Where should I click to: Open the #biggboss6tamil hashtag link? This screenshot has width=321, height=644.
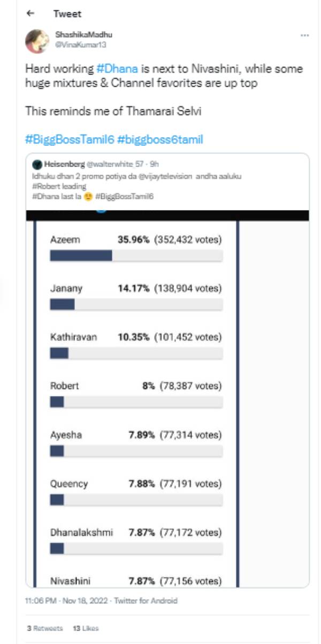160,140
